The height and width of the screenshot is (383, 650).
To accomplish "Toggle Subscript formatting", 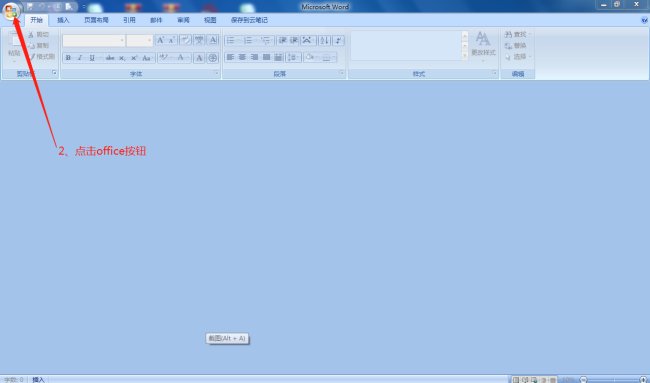I will coord(122,58).
